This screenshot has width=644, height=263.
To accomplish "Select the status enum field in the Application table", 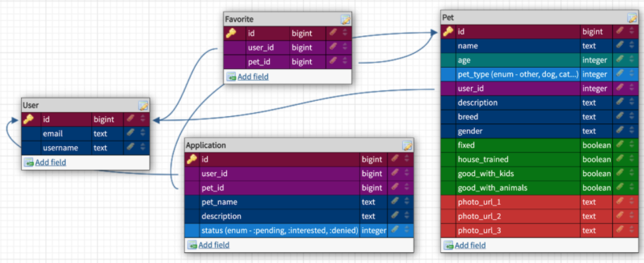I will (299, 230).
